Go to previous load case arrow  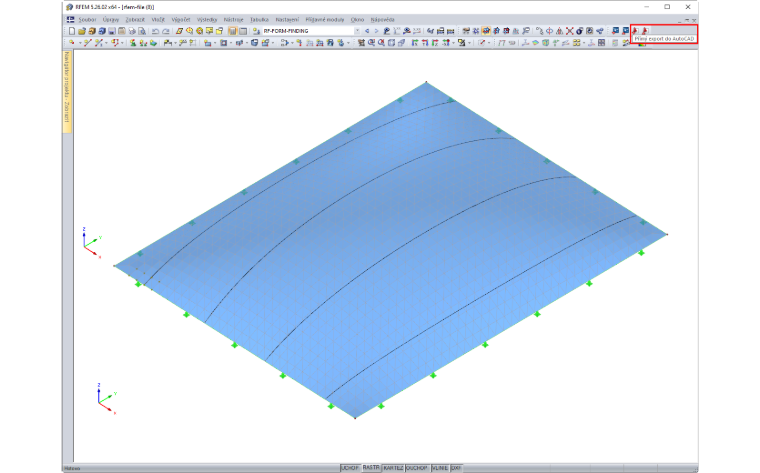[367, 31]
